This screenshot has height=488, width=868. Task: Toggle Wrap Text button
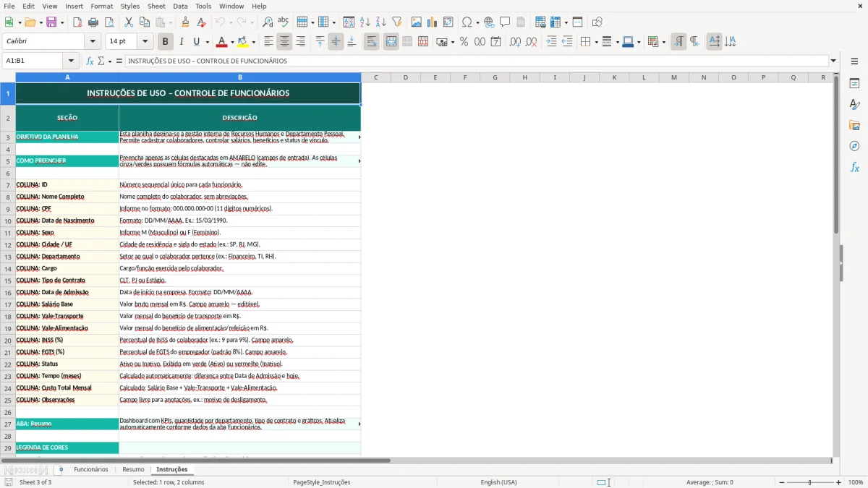(x=371, y=42)
